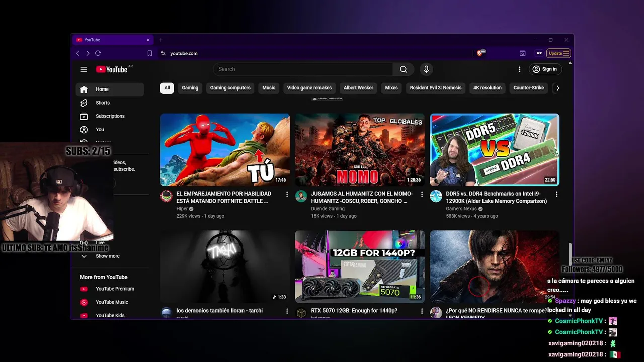
Task: Select Video game remakes chip
Action: click(x=309, y=88)
